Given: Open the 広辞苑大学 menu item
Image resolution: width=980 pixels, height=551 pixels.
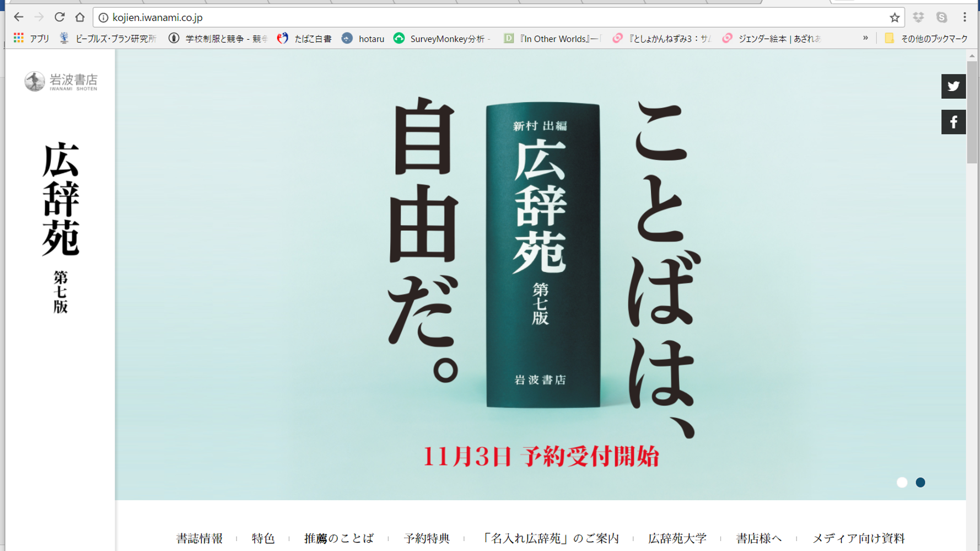Looking at the screenshot, I should click(677, 538).
